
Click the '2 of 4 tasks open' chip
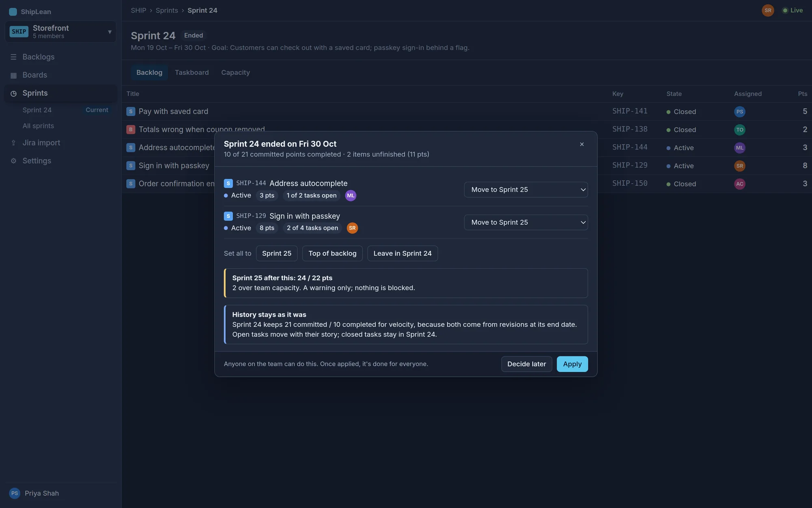[312, 228]
